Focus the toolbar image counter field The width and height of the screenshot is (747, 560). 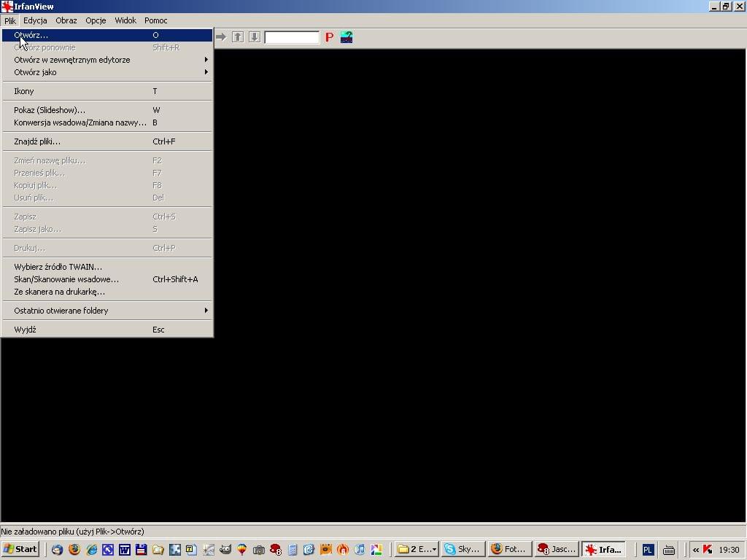pyautogui.click(x=292, y=37)
